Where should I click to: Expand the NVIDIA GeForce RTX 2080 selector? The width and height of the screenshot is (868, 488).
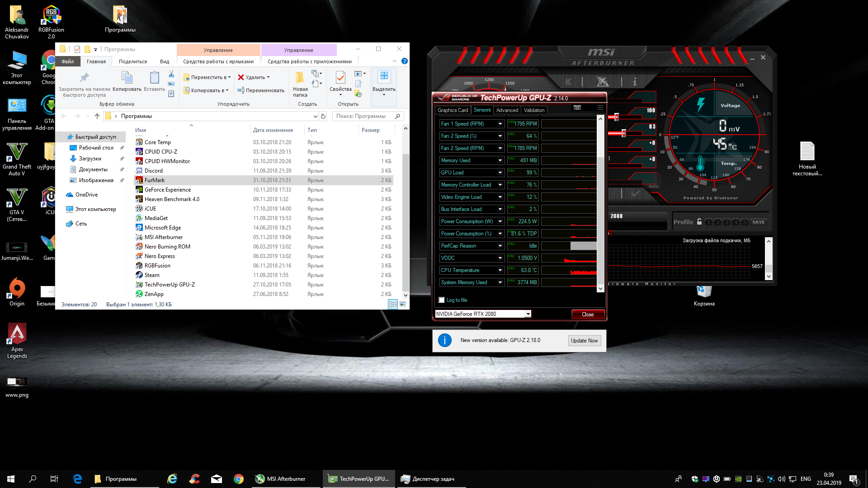pos(528,314)
